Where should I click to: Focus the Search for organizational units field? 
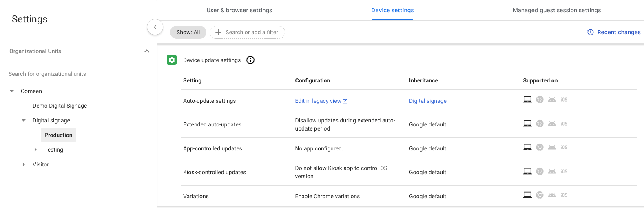point(77,74)
